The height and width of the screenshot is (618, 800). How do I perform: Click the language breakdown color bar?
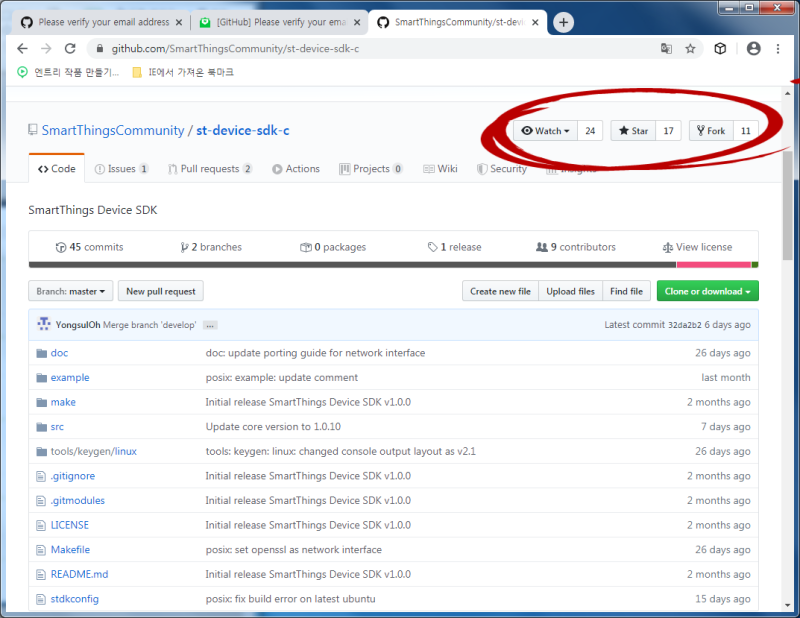pos(393,265)
